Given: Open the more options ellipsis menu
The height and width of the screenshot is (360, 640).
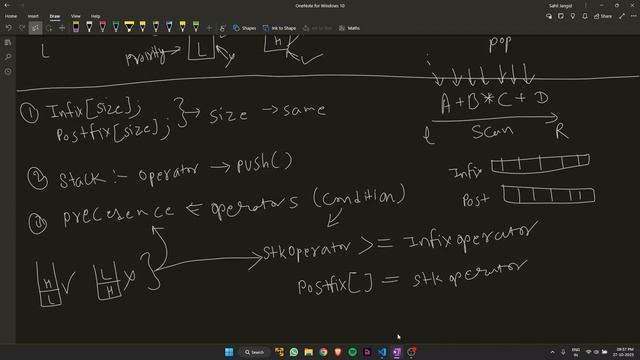Looking at the screenshot, I should pyautogui.click(x=633, y=16).
